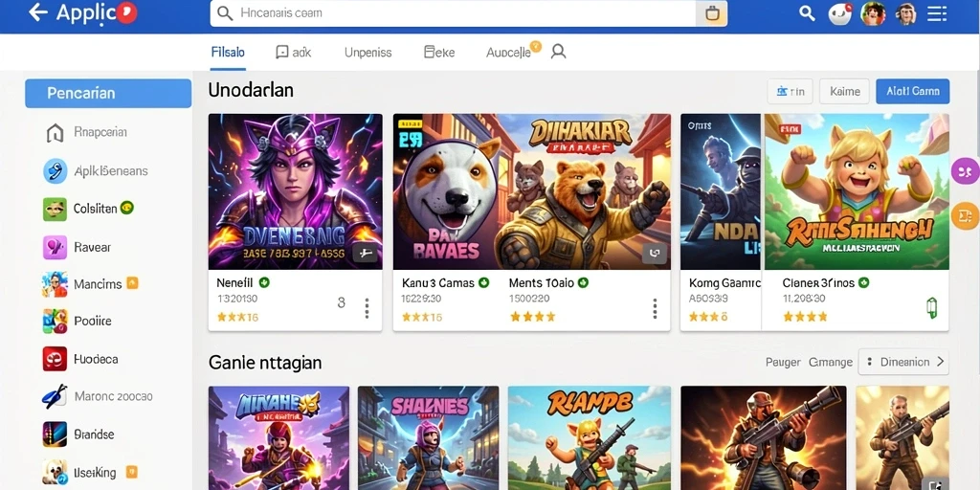This screenshot has width=980, height=490.
Task: Click green phone icon on Clener 3rinos card
Action: click(x=932, y=308)
